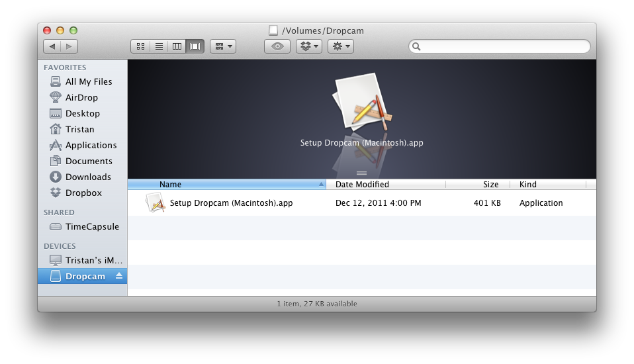Select TimeCapsule under Shared

tap(83, 226)
